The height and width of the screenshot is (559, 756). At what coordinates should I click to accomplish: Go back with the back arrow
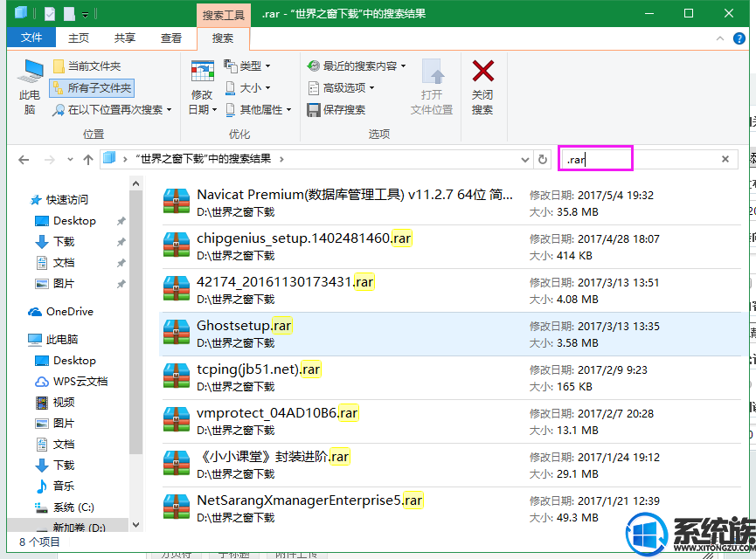coord(24,160)
